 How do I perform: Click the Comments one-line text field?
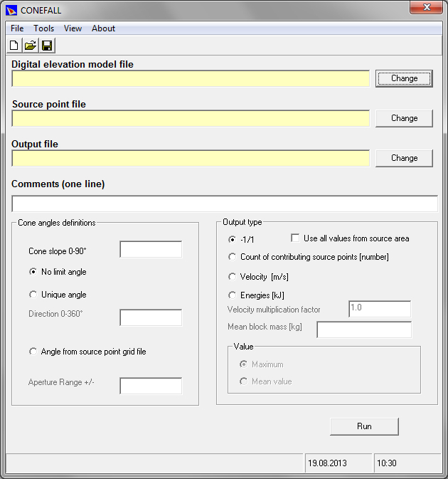point(224,204)
